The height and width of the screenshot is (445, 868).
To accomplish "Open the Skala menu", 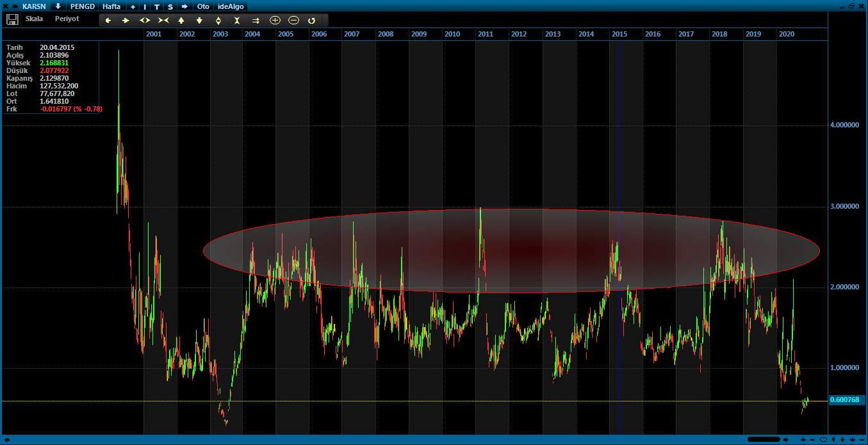I will click(x=35, y=19).
